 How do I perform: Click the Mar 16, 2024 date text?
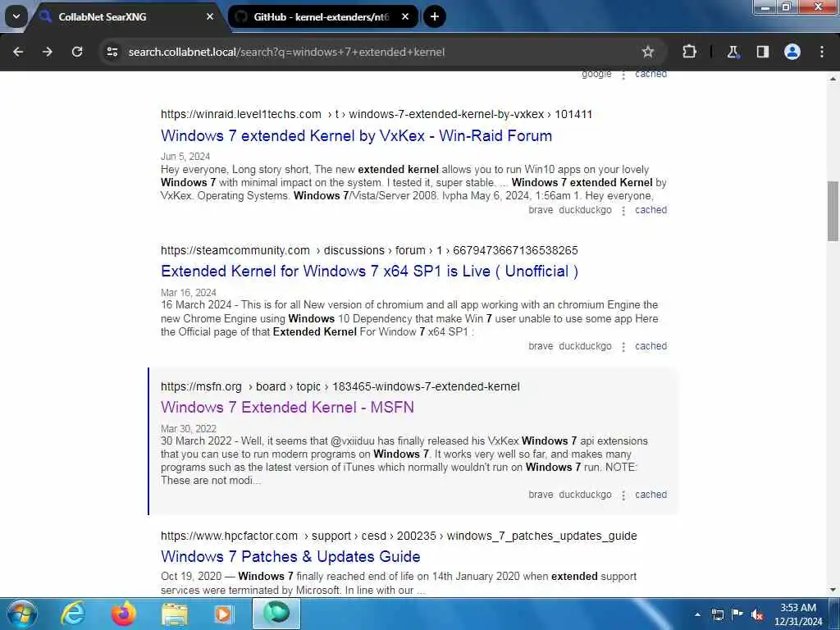(189, 293)
